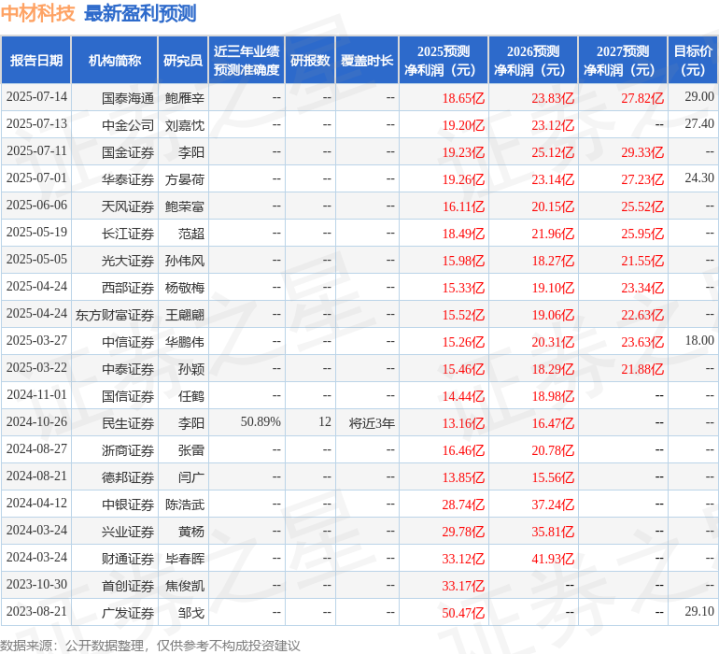Click the 近三年业绩预测准确度 header
Viewport: 719px width, 654px height.
coord(246,60)
